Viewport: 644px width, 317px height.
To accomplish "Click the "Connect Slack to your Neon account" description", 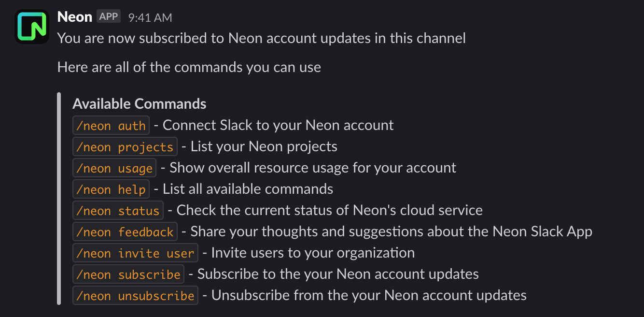I will click(278, 126).
